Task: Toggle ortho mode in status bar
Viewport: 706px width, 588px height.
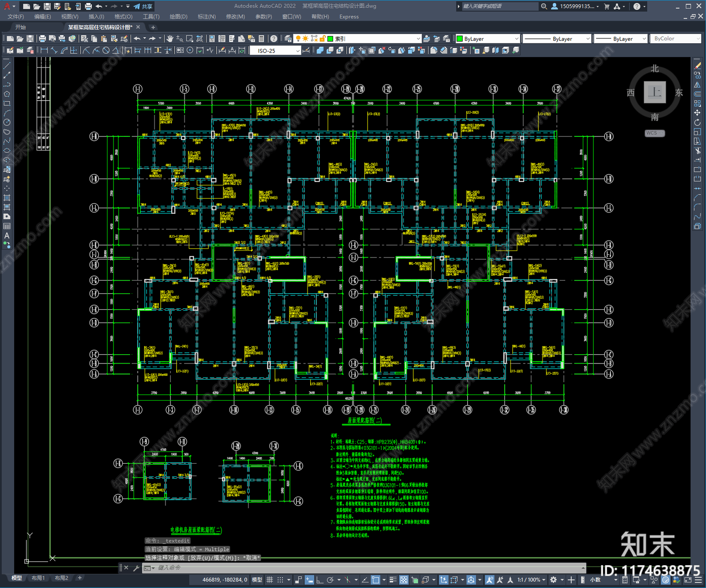Action: pos(319,580)
